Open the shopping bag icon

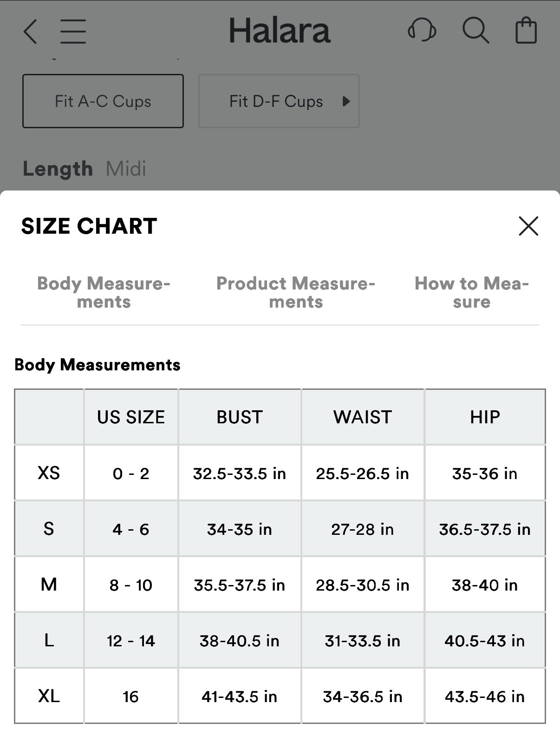(x=527, y=31)
